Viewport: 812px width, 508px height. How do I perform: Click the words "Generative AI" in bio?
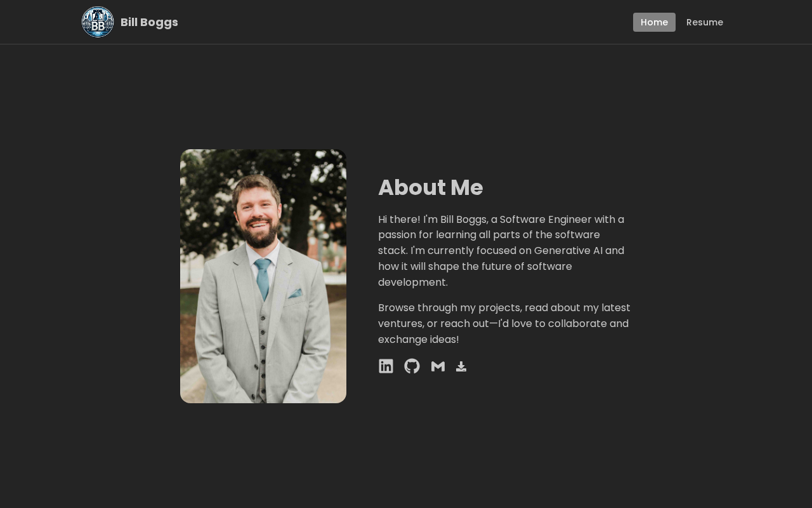click(x=568, y=251)
